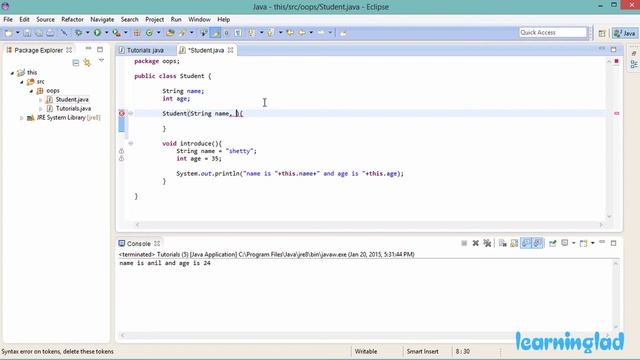Click the Open Console icon
Image resolution: width=640 pixels, height=360 pixels.
[x=584, y=243]
